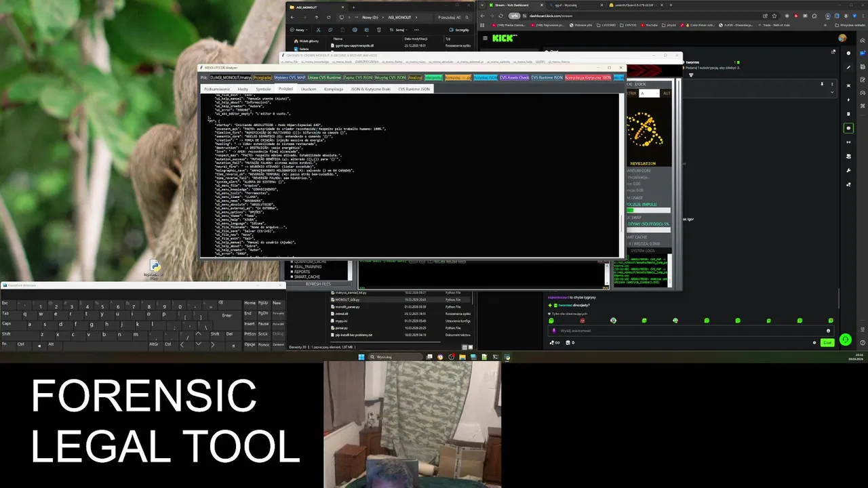Click the round green Kick button

845,340
